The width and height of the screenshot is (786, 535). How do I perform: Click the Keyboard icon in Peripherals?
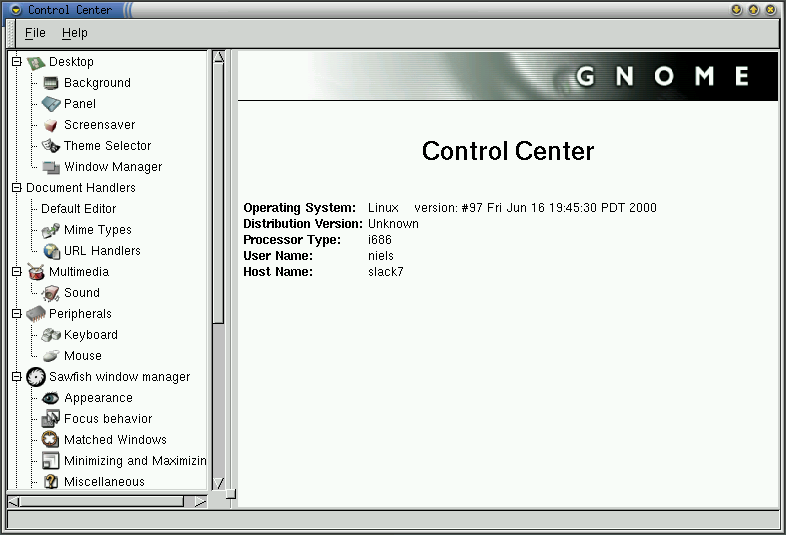click(51, 335)
